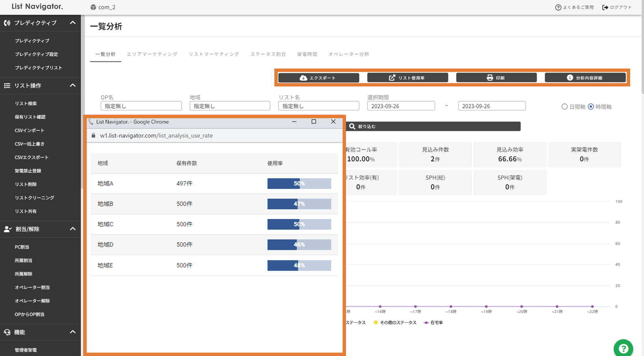644x356 pixels.
Task: Click the よくあるご質問 question mark icon
Action: (558, 7)
